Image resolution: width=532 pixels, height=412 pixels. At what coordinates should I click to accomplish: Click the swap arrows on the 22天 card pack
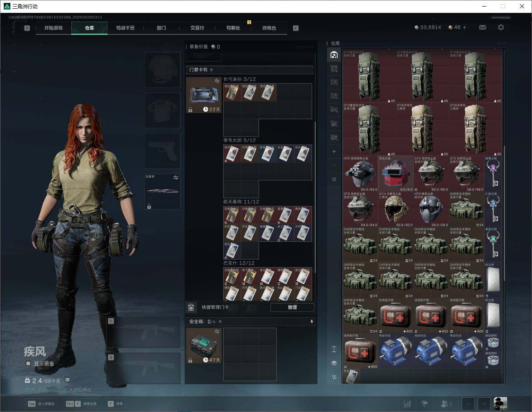tap(217, 81)
